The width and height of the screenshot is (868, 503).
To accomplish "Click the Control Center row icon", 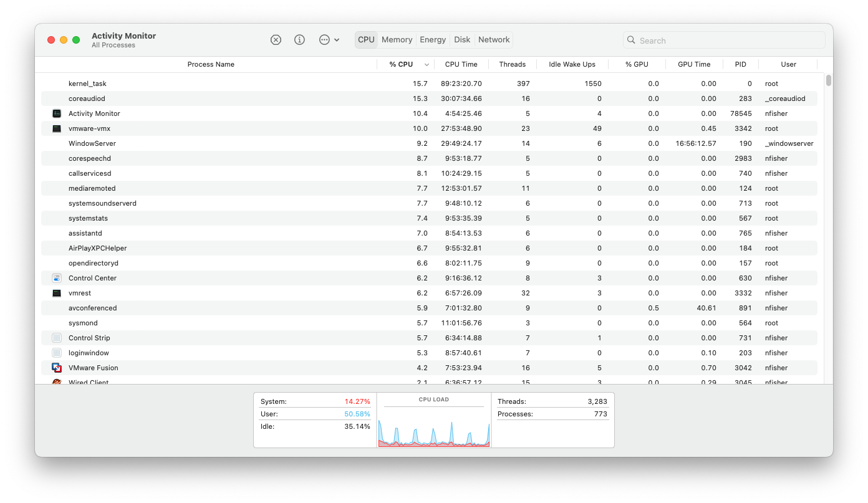I will 57,278.
